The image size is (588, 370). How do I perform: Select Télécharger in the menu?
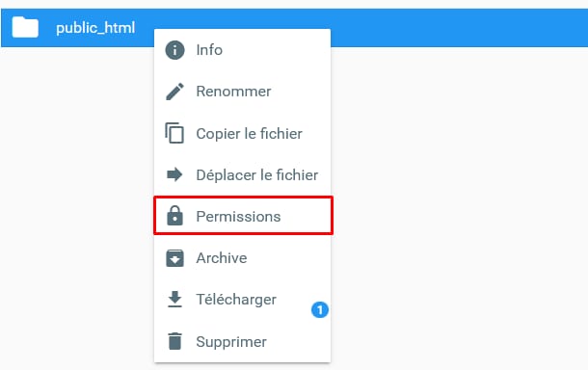click(x=242, y=300)
